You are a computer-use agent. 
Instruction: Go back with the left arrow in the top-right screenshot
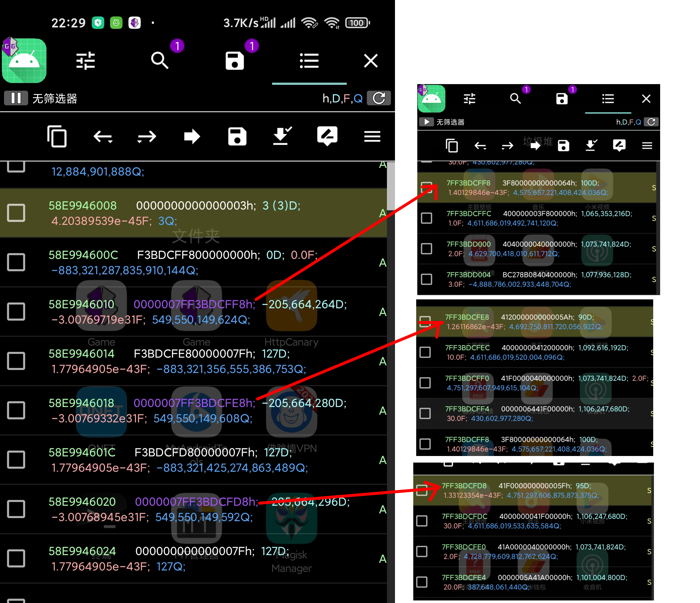pyautogui.click(x=480, y=146)
